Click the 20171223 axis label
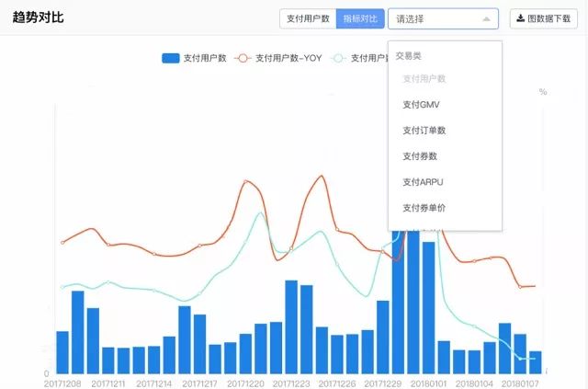Viewport: 588px width, 389px height. click(x=291, y=383)
